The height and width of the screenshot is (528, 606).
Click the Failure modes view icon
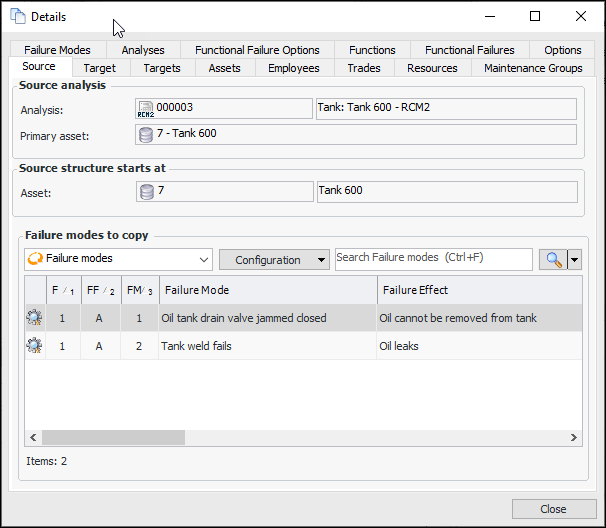point(35,259)
